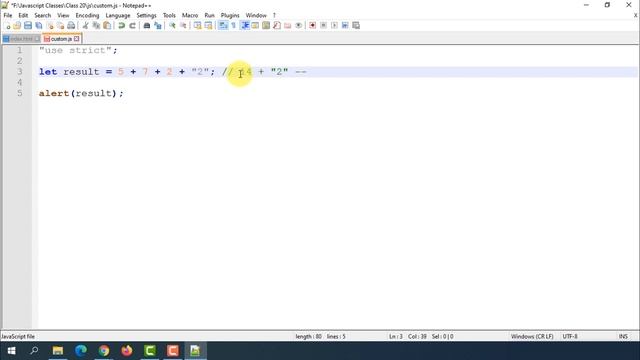This screenshot has height=360, width=640.
Task: Stop macro recording from the toolbar
Action: (323, 26)
